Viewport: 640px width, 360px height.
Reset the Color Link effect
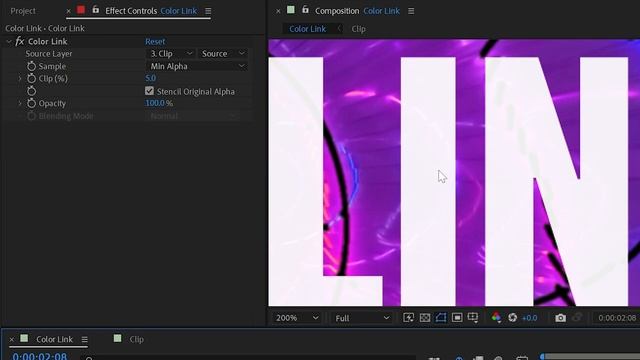click(x=155, y=41)
